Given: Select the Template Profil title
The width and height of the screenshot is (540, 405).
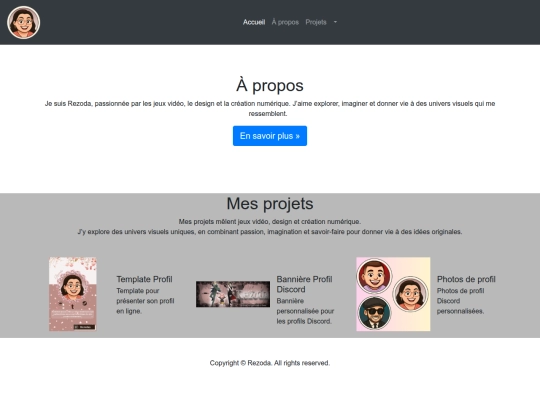Looking at the screenshot, I should point(144,279).
